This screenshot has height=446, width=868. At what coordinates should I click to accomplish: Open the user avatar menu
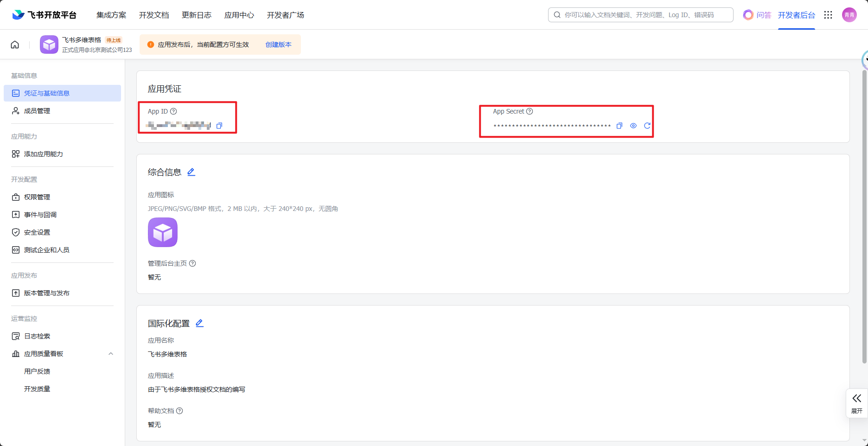pyautogui.click(x=849, y=15)
